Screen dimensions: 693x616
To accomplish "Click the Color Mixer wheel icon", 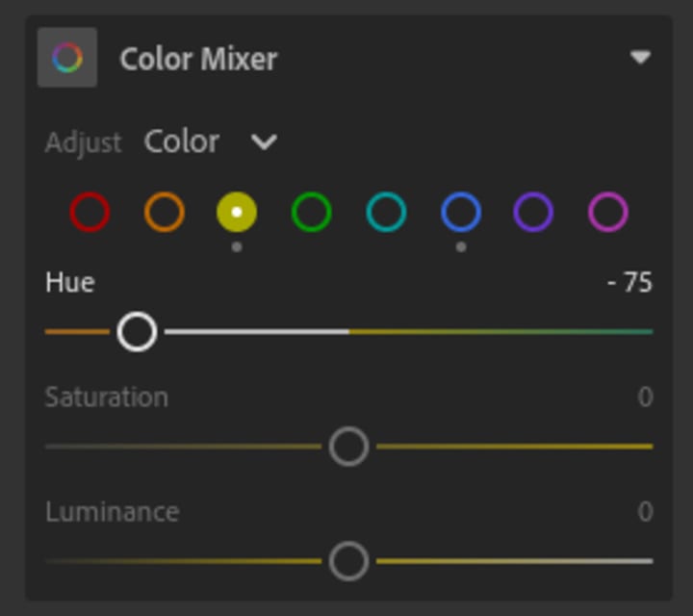I will point(67,58).
